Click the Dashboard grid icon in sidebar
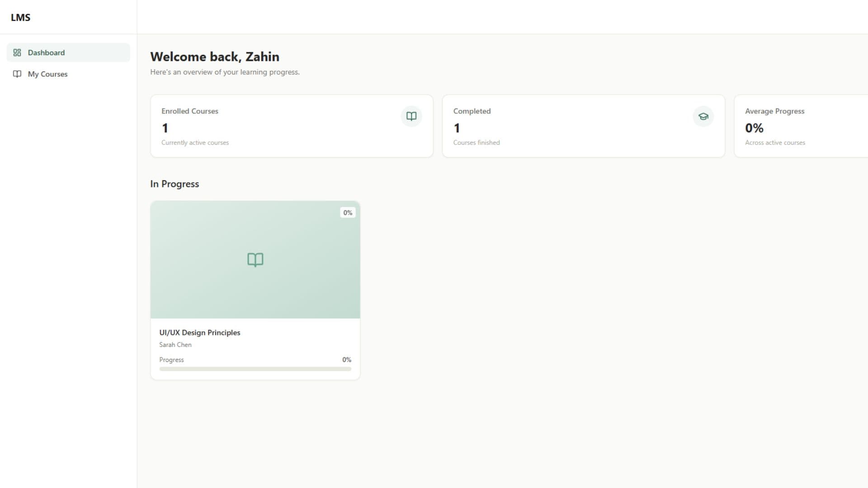The height and width of the screenshot is (488, 868). pyautogui.click(x=17, y=52)
